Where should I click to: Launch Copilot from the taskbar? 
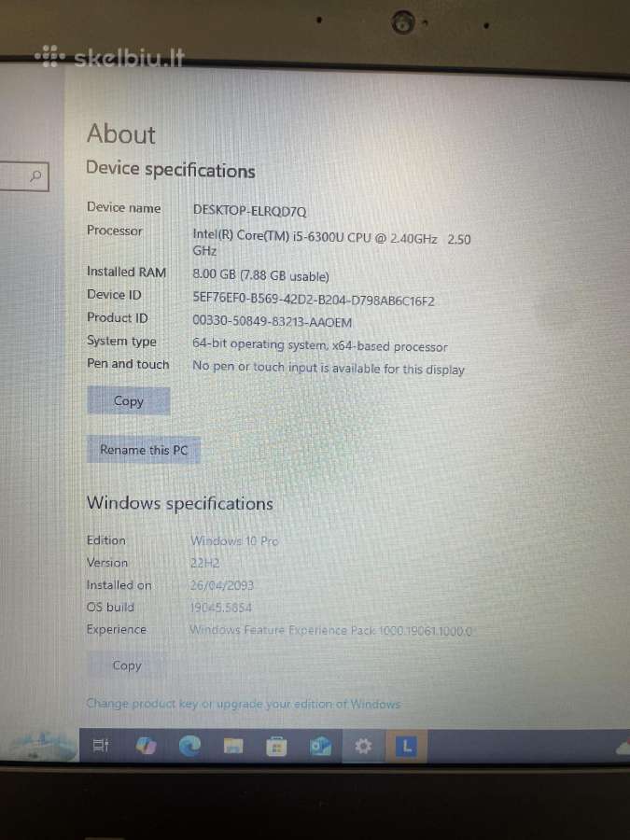(146, 745)
